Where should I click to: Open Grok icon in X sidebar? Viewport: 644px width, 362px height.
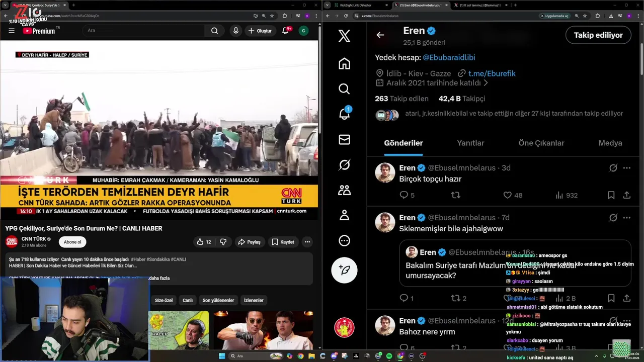[344, 165]
